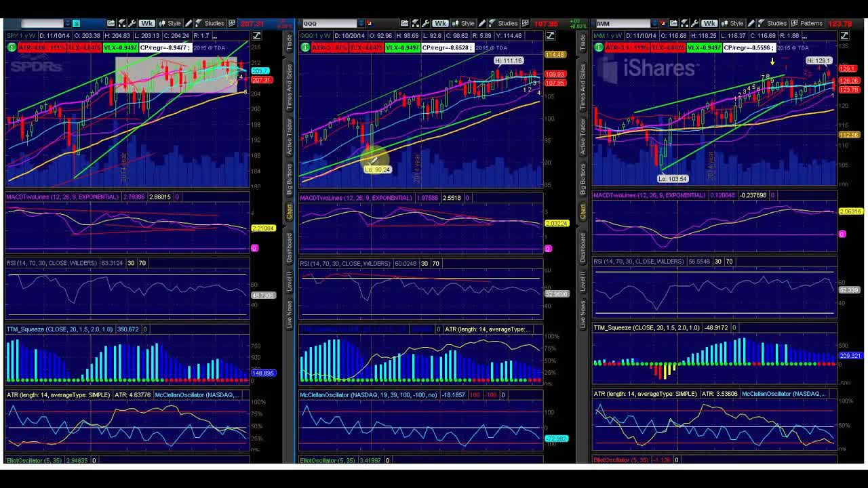Click the color link icon beside QQQ symbol box
The width and height of the screenshot is (868, 488).
click(370, 23)
